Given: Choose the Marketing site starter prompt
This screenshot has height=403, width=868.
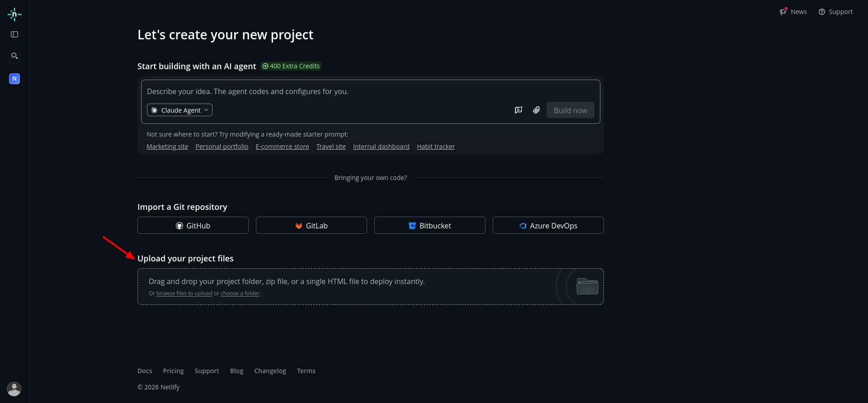Looking at the screenshot, I should point(167,147).
